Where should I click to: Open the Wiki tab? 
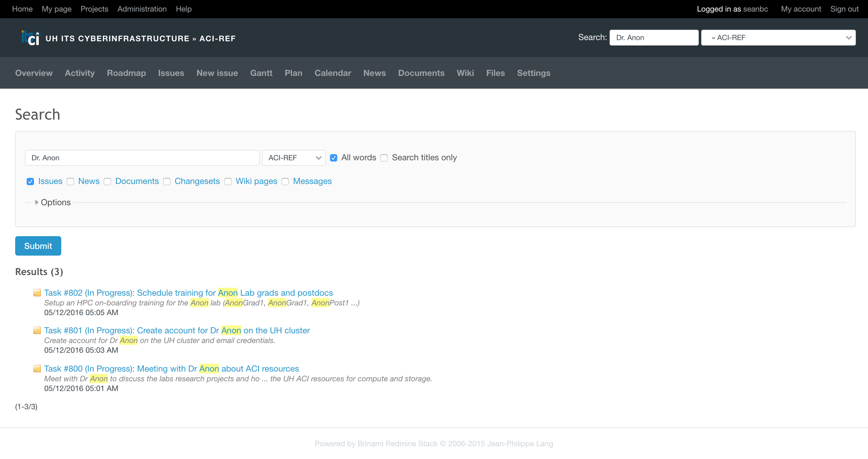(x=465, y=73)
